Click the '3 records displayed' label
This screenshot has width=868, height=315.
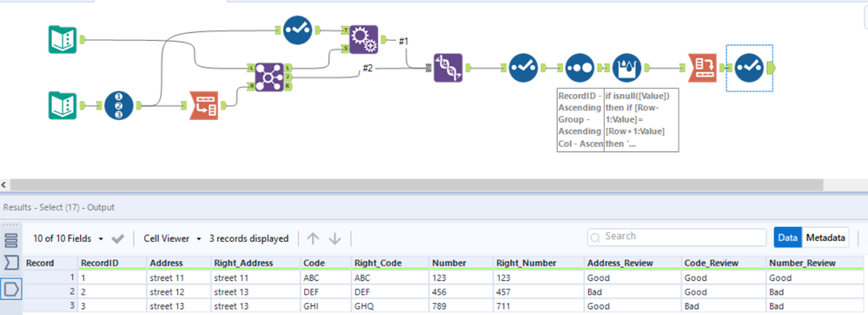coord(249,239)
